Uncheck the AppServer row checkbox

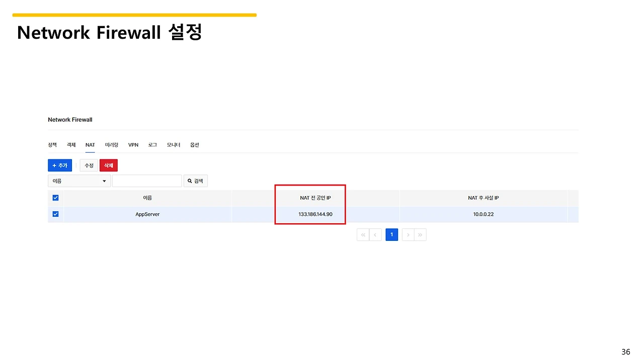pyautogui.click(x=55, y=214)
